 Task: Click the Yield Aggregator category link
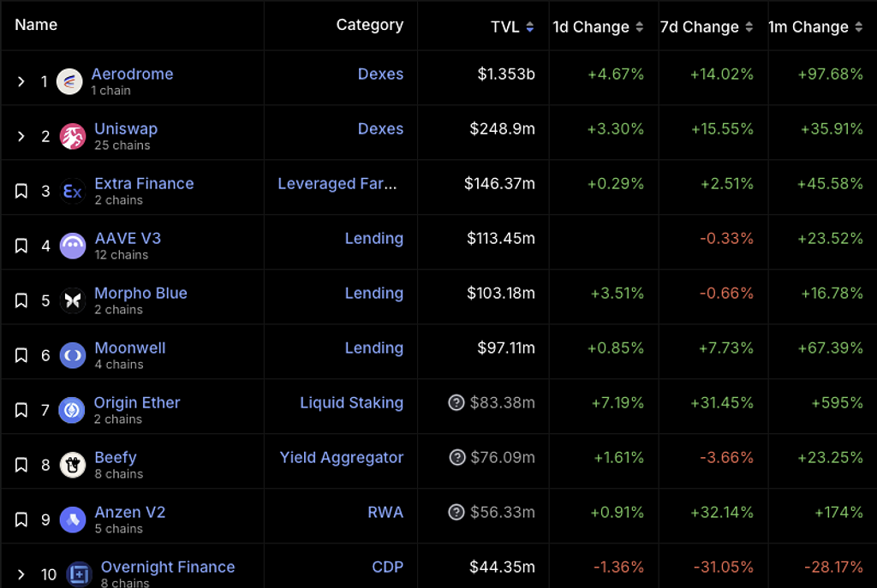pos(341,457)
